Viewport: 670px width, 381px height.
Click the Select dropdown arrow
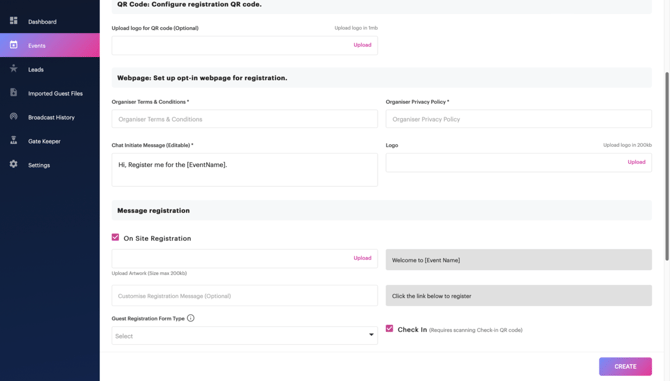(x=371, y=335)
